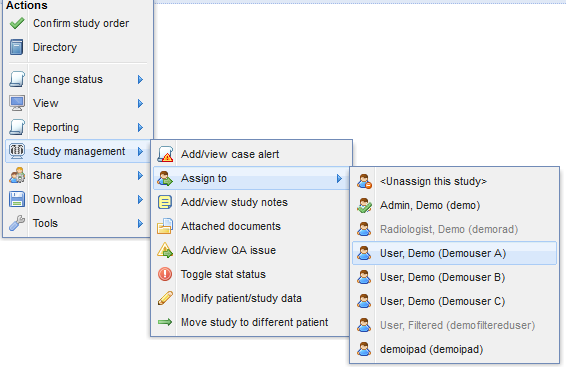This screenshot has height=367, width=566.
Task: Open the Share submenu arrow
Action: (x=140, y=175)
